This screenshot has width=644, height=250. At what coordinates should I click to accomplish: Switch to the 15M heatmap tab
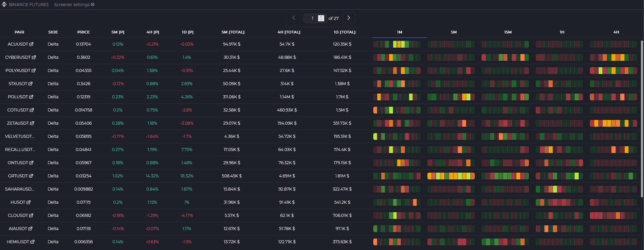[508, 32]
